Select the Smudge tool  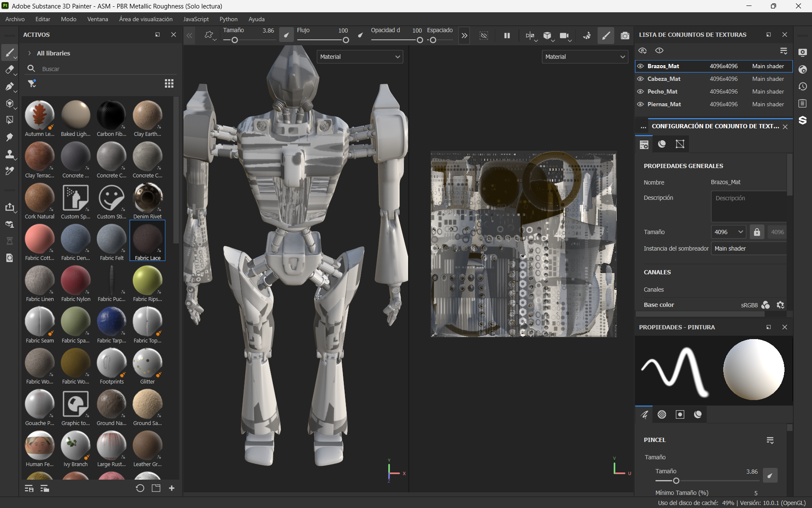click(9, 137)
